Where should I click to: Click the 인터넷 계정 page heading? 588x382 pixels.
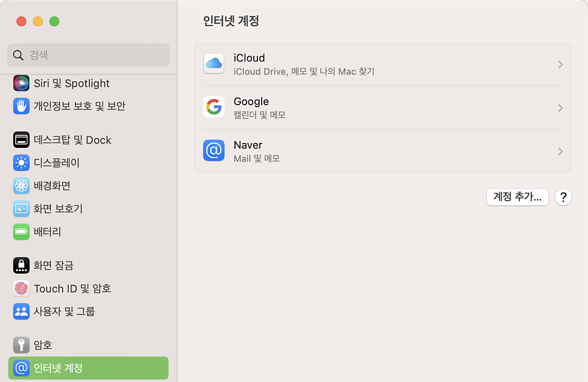point(231,21)
